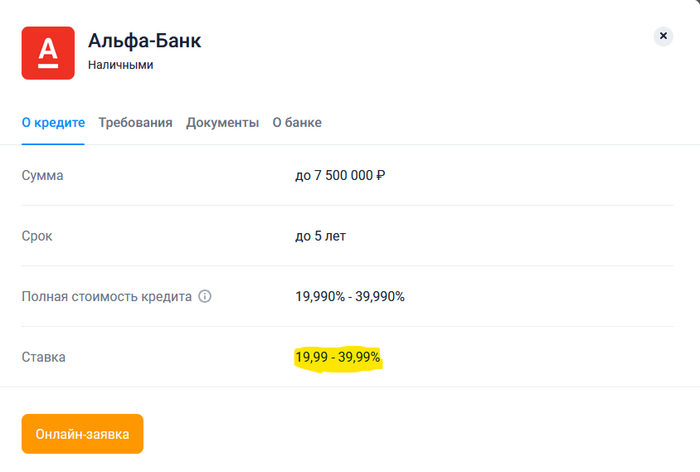Click the 19,990% lower full-cost value
The image size is (700, 472).
(319, 296)
